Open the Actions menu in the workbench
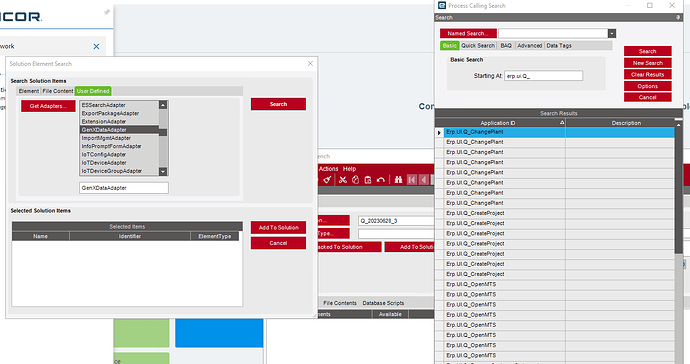The image size is (690, 364). point(328,169)
